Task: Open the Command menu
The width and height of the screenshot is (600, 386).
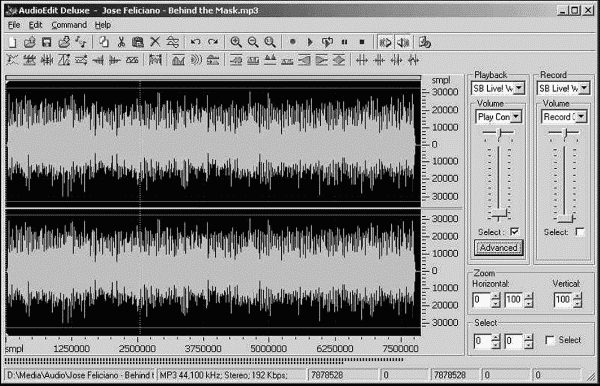Action: 69,25
